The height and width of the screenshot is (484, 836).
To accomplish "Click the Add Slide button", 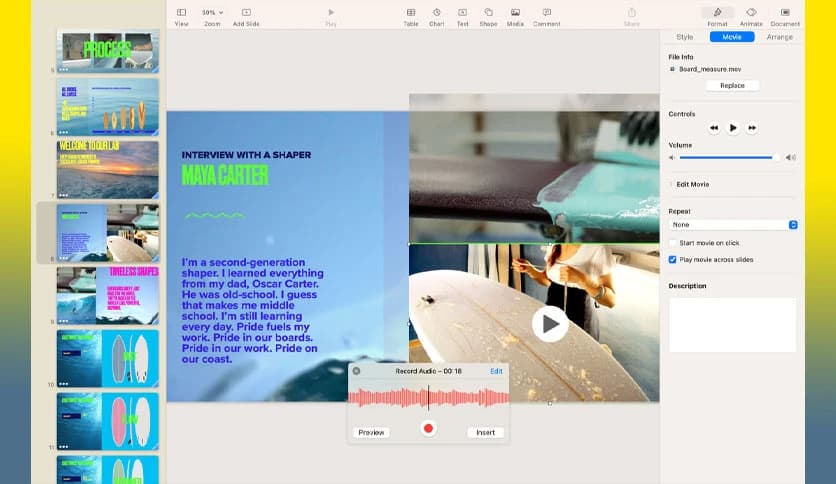I will (x=246, y=15).
